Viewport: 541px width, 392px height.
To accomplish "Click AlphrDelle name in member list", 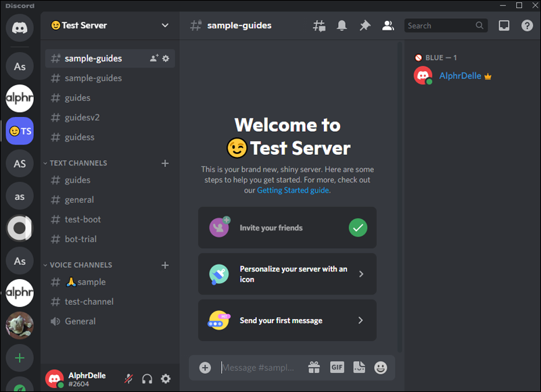I will (x=460, y=76).
